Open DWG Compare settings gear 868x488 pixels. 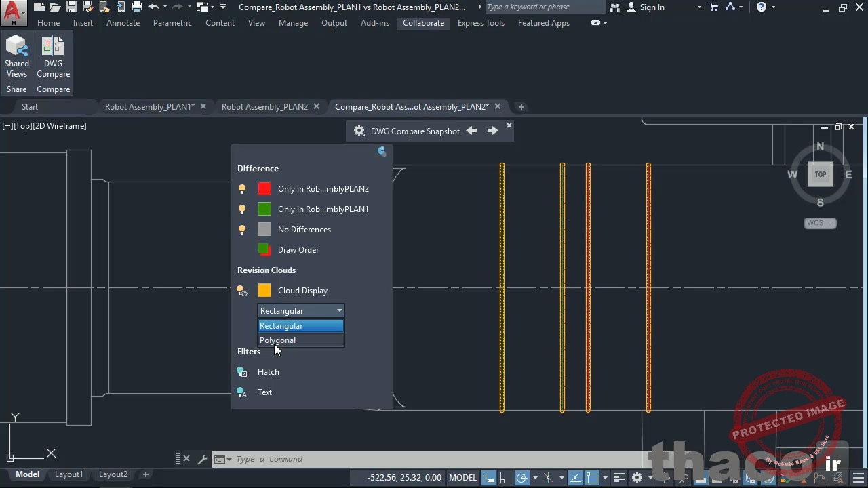click(x=359, y=131)
